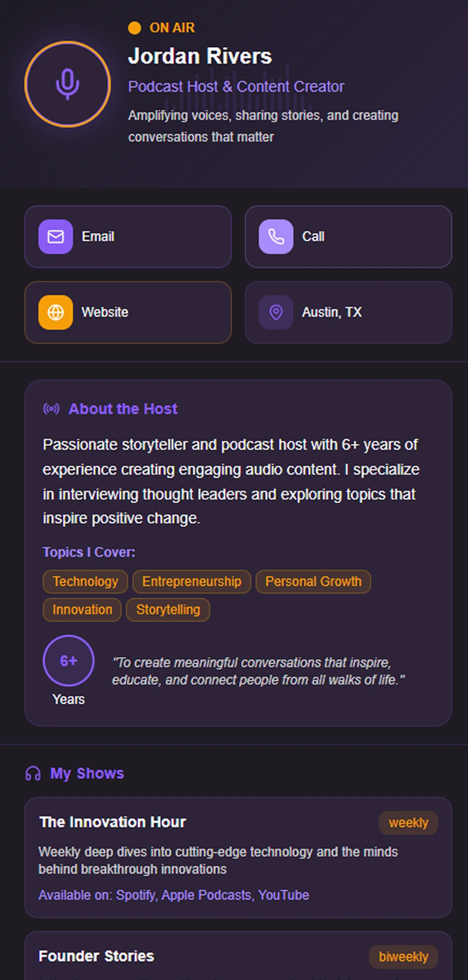
Task: Click the purple envelope Email icon
Action: click(56, 237)
